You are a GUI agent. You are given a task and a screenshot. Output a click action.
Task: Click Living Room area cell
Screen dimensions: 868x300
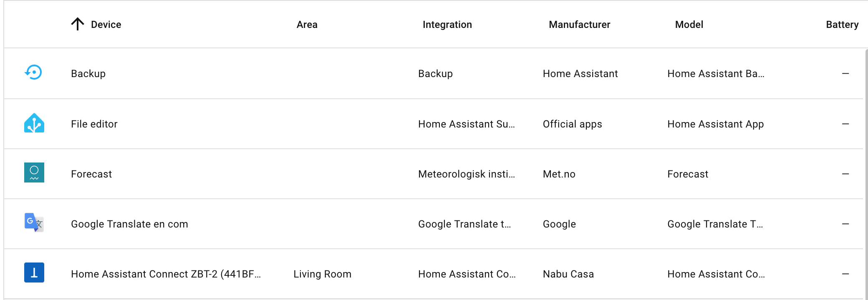(322, 274)
